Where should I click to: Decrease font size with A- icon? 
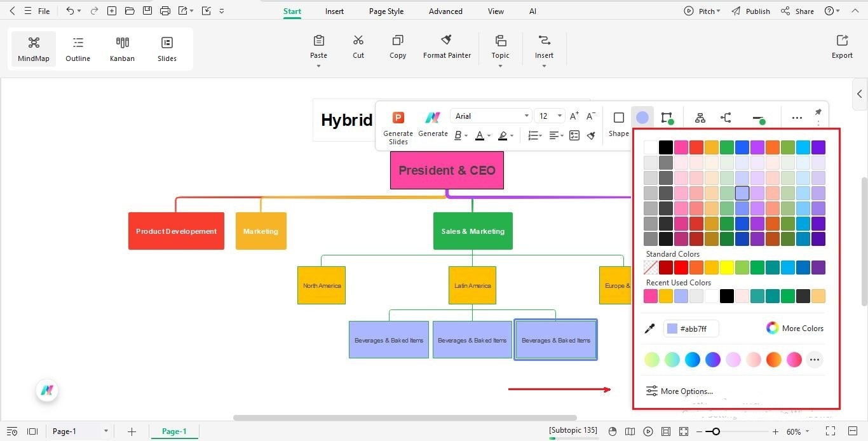590,116
